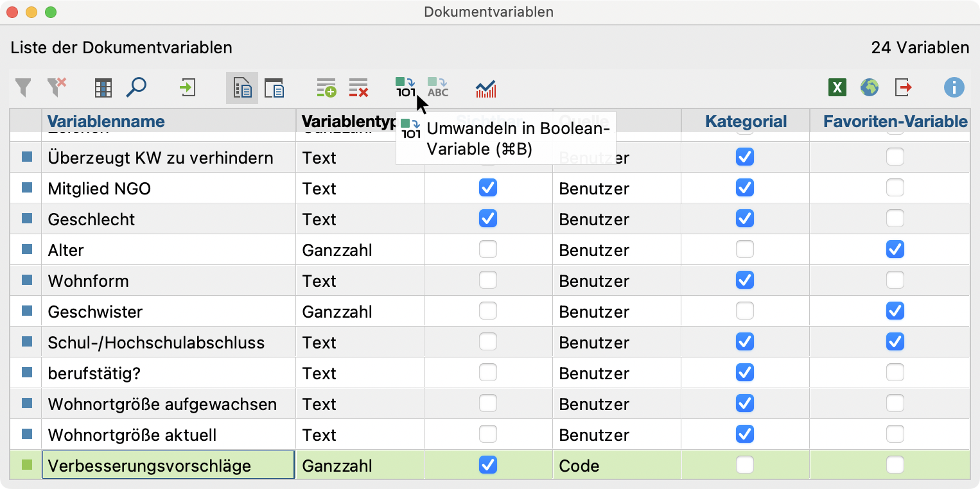Click the 'Liste der Dokumentvariablen' heading

[x=121, y=47]
